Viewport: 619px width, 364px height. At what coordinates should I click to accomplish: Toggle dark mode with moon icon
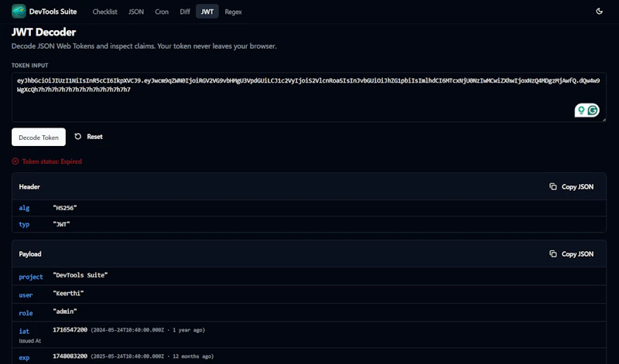pos(599,12)
